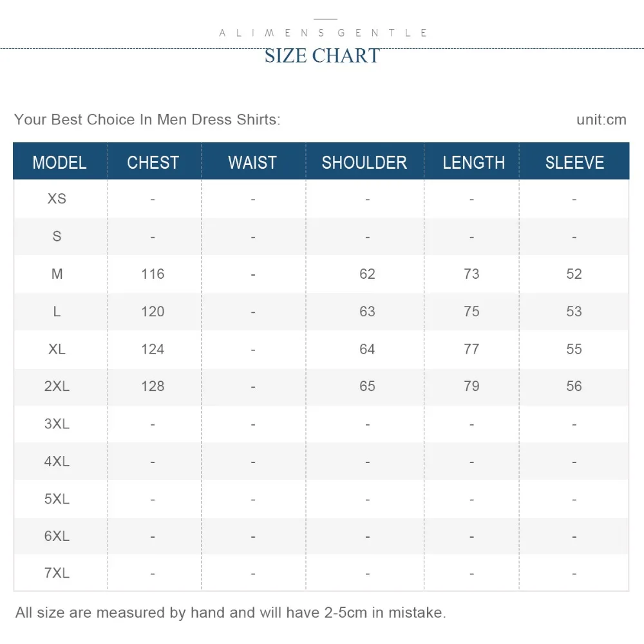
Task: Click the SHOULDER column header
Action: [x=365, y=163]
